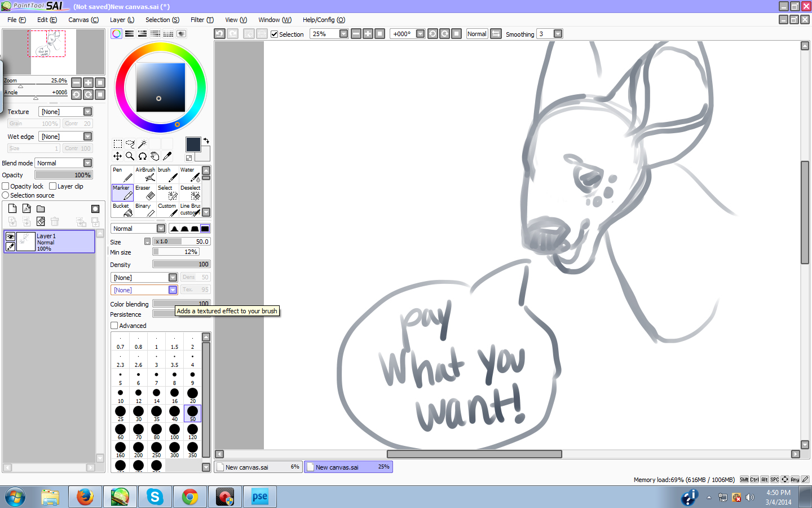Viewport: 812px width, 508px height.
Task: Choose the 350 brush size preset
Action: point(193,450)
